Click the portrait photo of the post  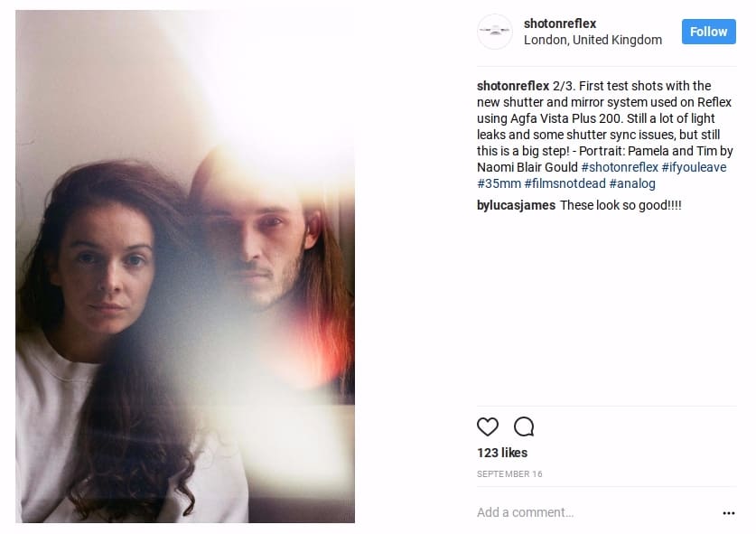pyautogui.click(x=185, y=267)
